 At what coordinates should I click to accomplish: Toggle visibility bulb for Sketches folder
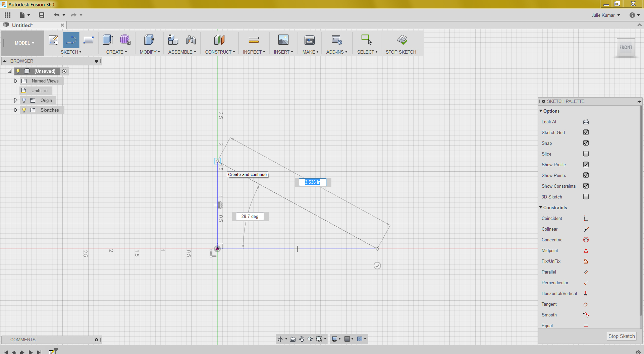(x=24, y=110)
